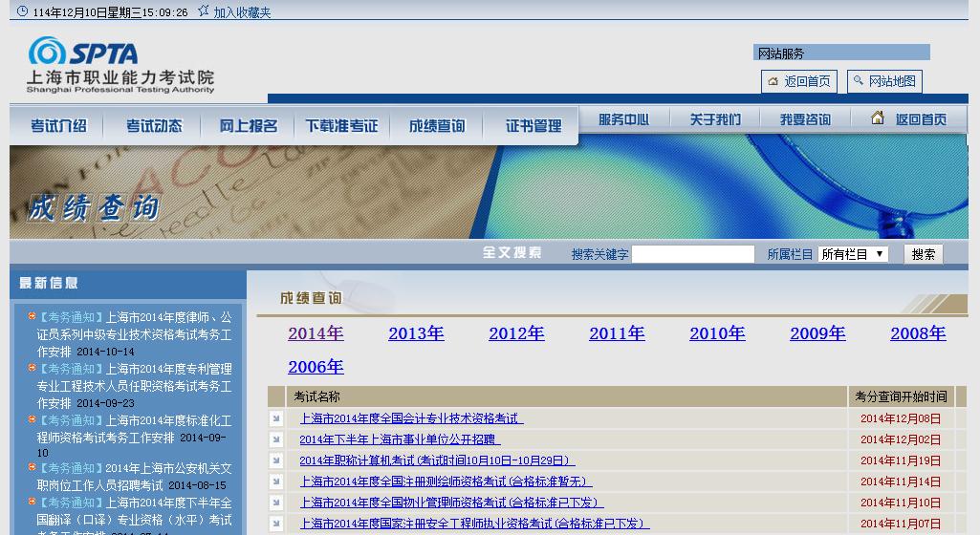Click the magnifier icon in 网站地图 button
Viewport: 980px width, 535px height.
tap(858, 82)
